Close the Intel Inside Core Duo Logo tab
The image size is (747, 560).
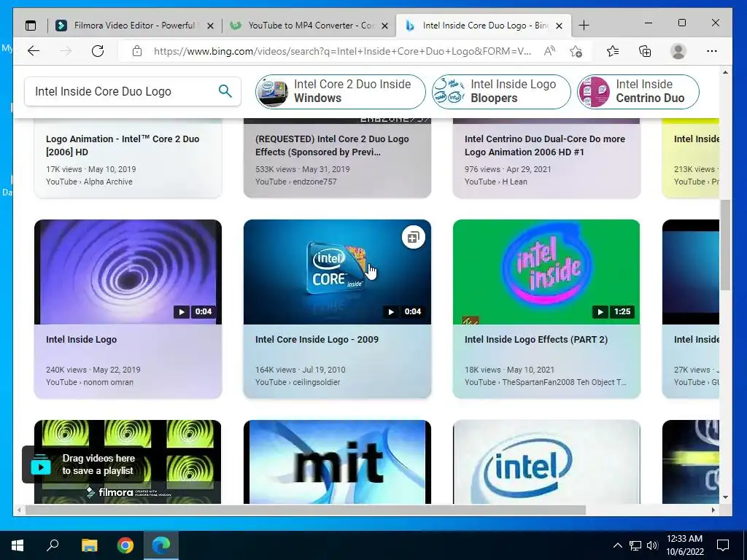click(560, 26)
